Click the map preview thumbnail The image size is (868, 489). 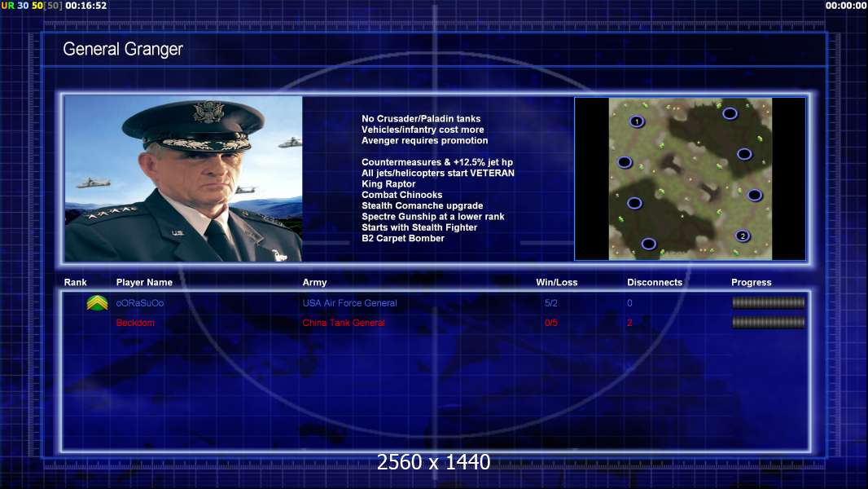point(690,178)
